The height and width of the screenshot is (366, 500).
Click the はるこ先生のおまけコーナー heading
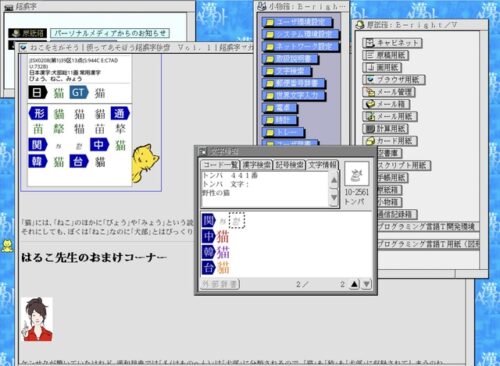pos(94,257)
